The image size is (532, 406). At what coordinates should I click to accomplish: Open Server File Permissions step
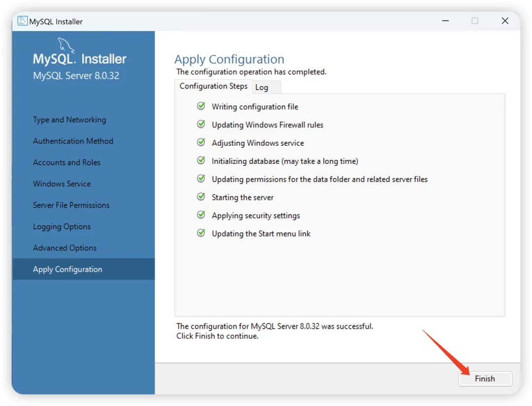71,205
